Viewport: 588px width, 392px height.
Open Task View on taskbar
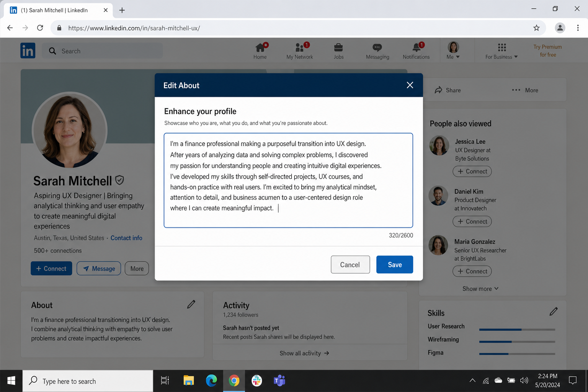165,381
